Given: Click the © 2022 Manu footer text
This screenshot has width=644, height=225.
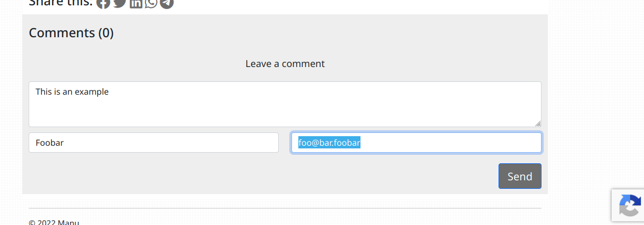Looking at the screenshot, I should [54, 222].
